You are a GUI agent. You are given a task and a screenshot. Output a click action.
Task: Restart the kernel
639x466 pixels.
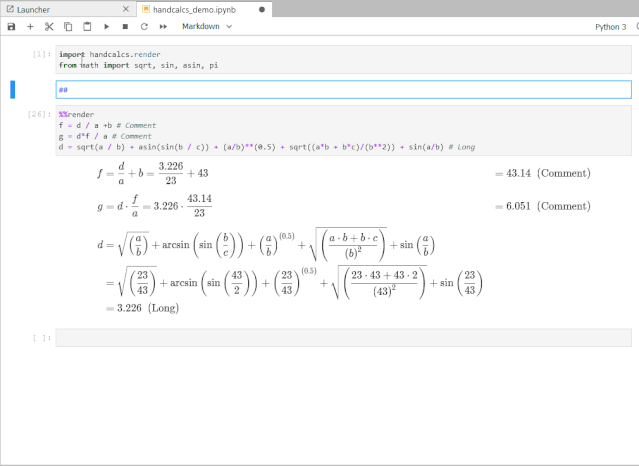coord(143,27)
